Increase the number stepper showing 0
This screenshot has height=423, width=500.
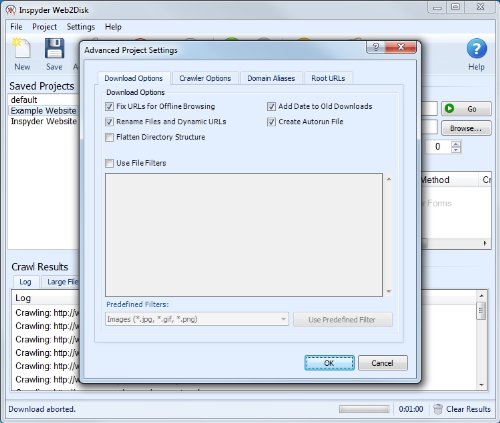tap(456, 144)
